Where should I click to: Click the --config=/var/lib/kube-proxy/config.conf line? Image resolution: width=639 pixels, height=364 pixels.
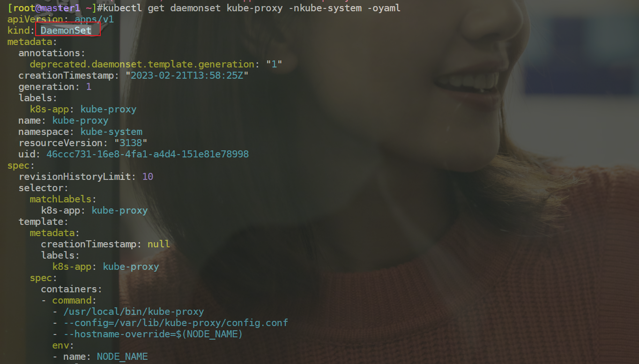170,323
